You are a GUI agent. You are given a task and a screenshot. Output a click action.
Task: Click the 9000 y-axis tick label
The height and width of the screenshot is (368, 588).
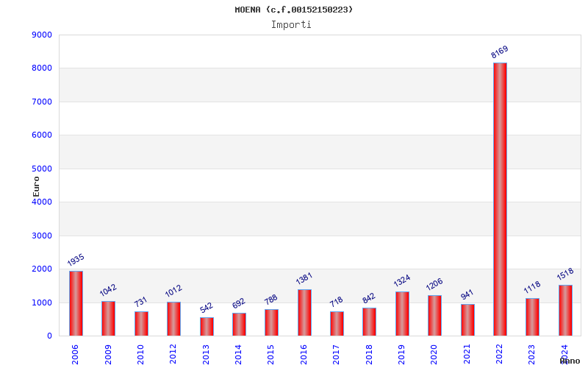pyautogui.click(x=42, y=35)
